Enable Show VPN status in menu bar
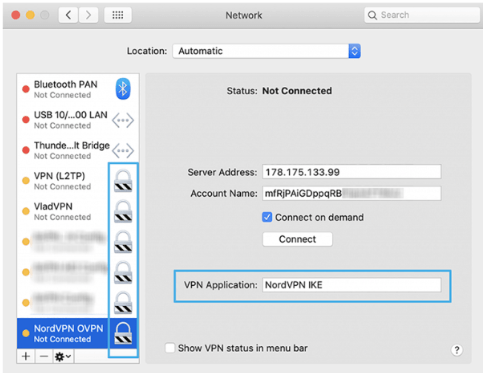The width and height of the screenshot is (483, 373). click(170, 348)
